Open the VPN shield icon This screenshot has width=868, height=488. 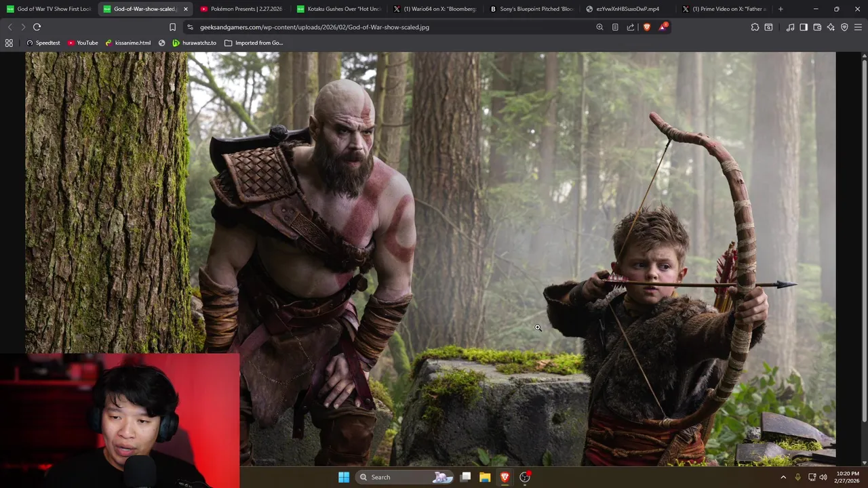click(844, 27)
